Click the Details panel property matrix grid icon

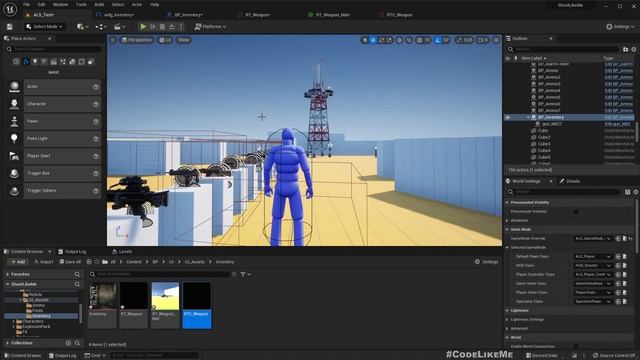pyautogui.click(x=627, y=192)
